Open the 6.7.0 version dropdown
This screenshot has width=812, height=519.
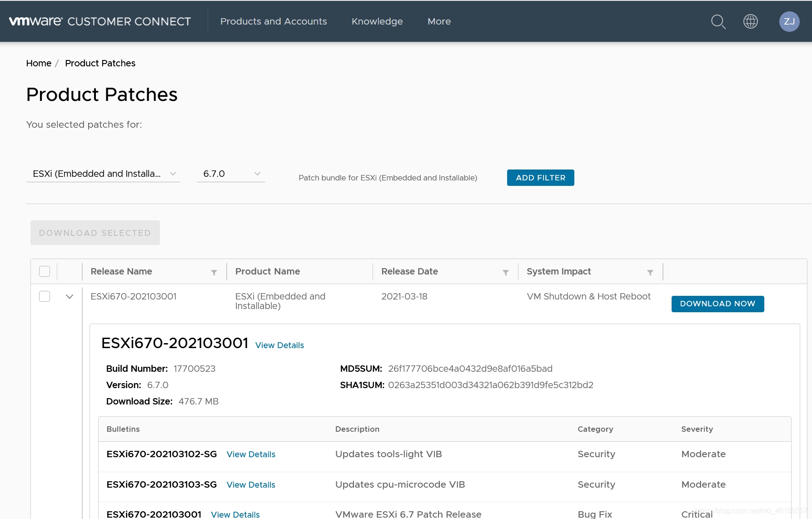click(231, 174)
